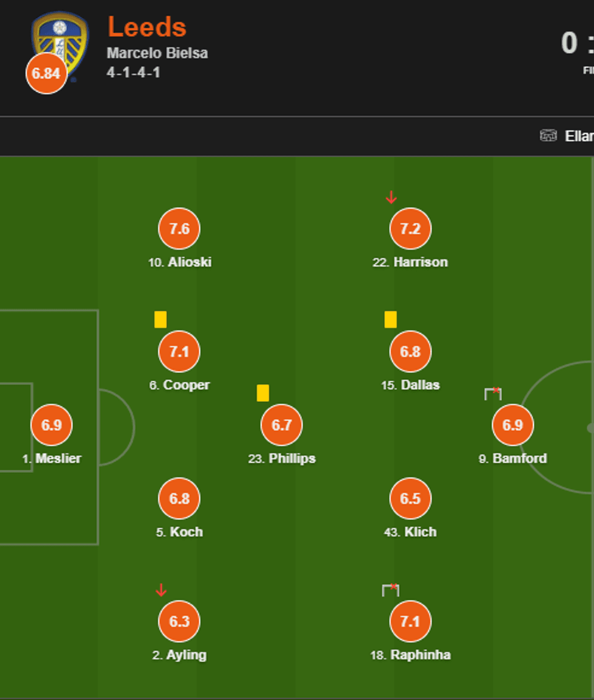Select Raphinha's 7.1 rating circle

(410, 621)
